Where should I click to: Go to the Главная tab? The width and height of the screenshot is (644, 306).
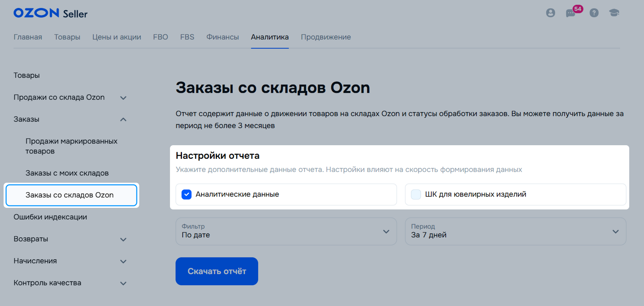[x=28, y=37]
